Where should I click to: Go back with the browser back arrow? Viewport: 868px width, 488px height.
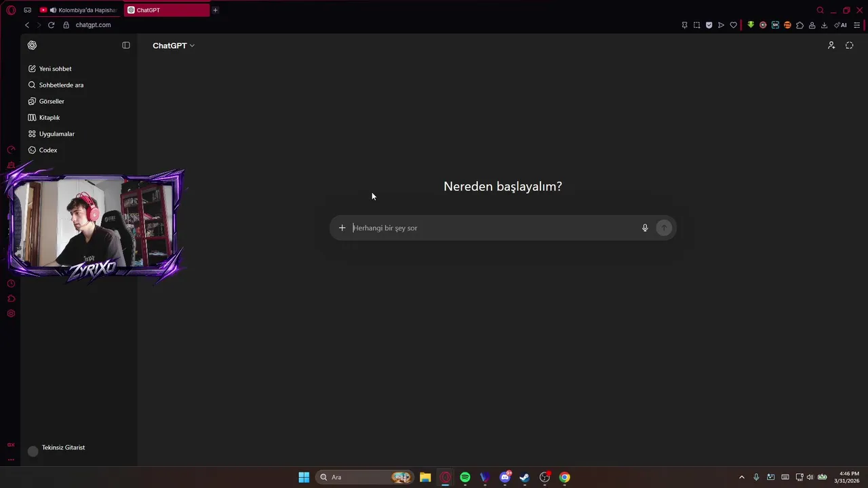[27, 25]
